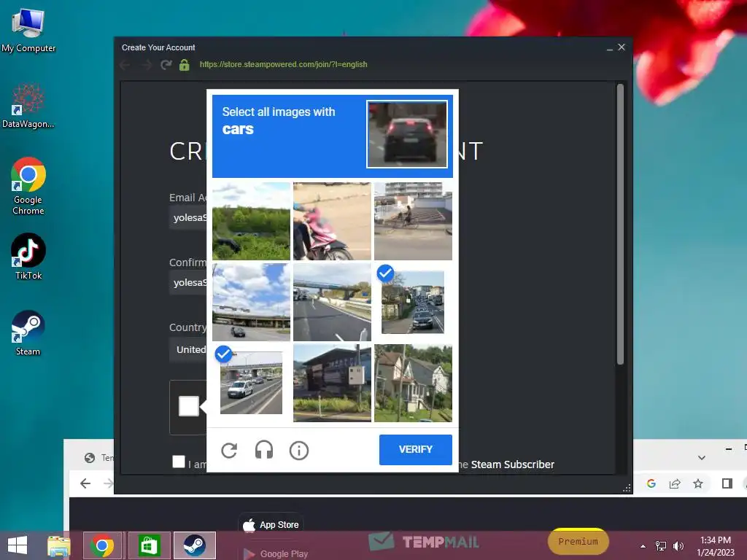
Task: Click the blue VERIFY button
Action: [x=415, y=449]
